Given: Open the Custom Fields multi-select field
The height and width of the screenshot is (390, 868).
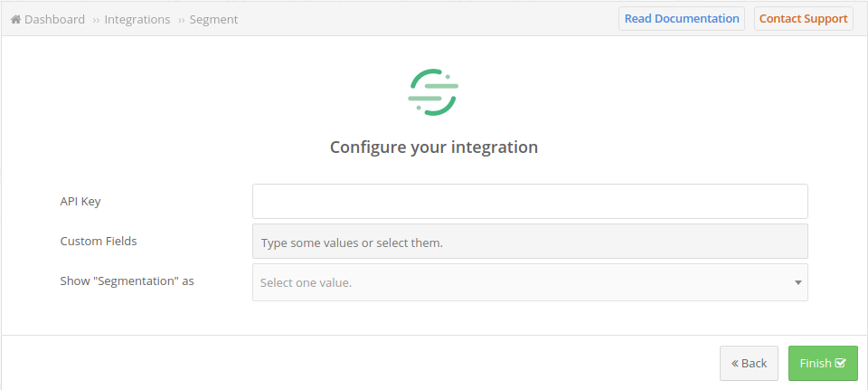Looking at the screenshot, I should pos(529,243).
